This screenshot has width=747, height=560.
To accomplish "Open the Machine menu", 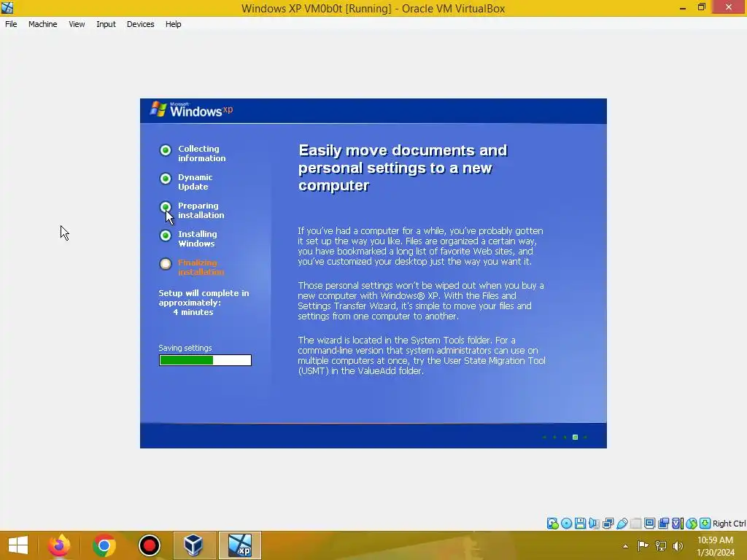I will [43, 24].
